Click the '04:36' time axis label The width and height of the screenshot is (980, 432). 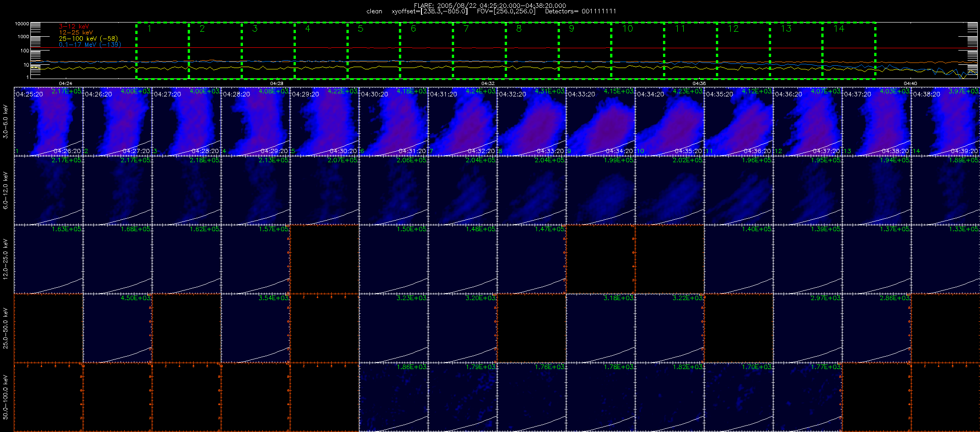(x=699, y=84)
